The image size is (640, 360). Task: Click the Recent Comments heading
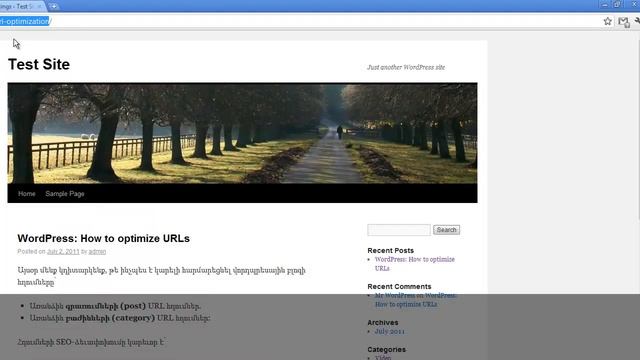pos(399,286)
